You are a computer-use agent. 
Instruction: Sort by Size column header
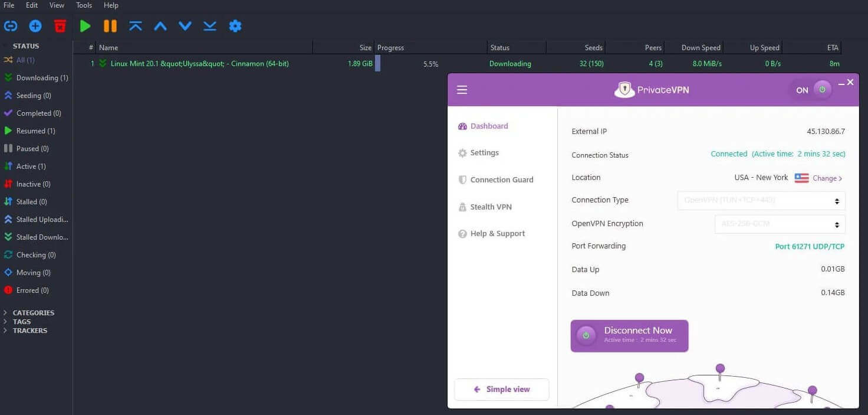[x=344, y=48]
